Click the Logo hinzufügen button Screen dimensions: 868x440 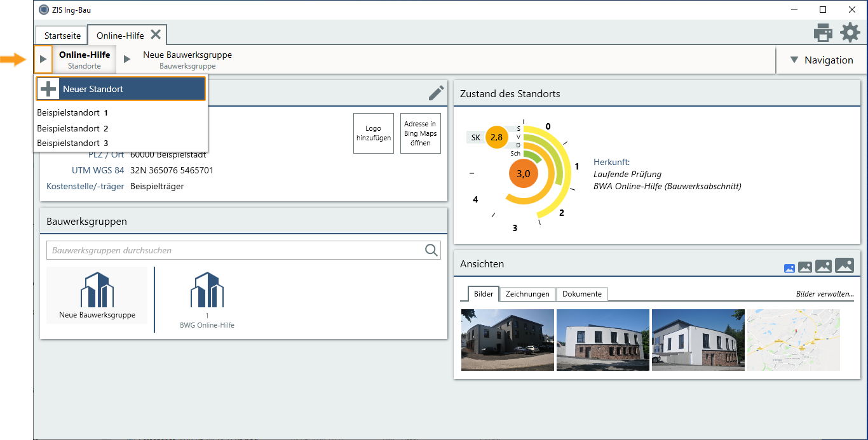point(373,133)
